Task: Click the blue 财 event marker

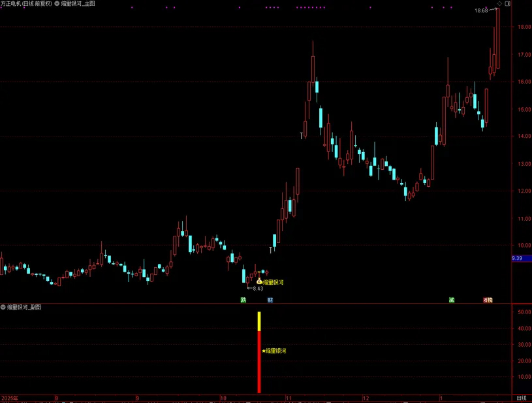Action: point(270,300)
